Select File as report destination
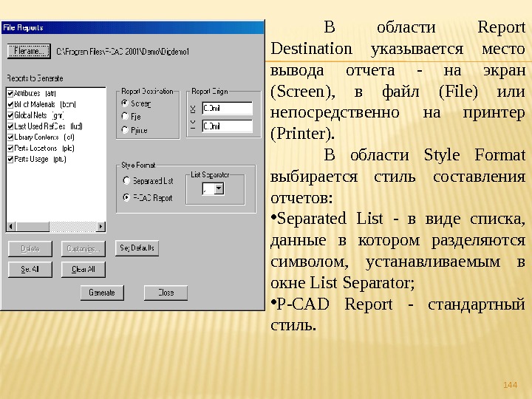 point(125,117)
